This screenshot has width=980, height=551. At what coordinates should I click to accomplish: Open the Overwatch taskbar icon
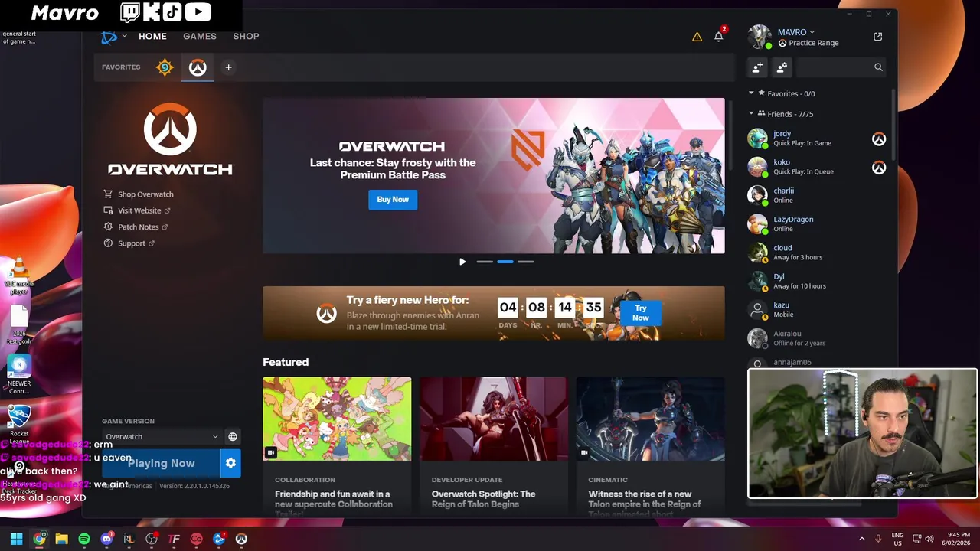241,539
